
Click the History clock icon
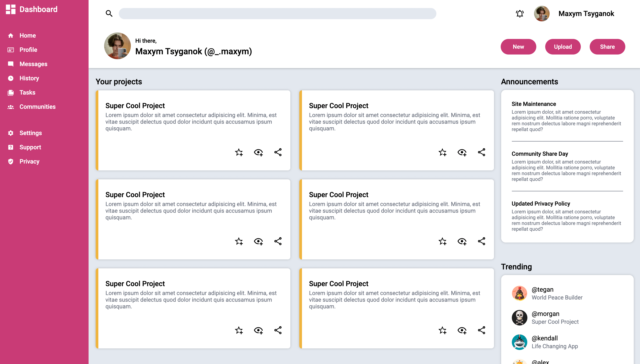[x=11, y=78]
